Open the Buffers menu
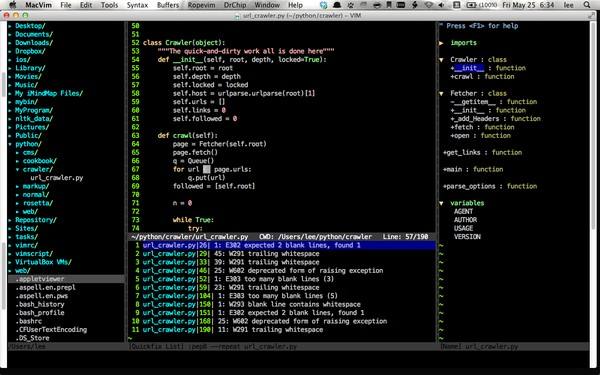 pos(168,5)
